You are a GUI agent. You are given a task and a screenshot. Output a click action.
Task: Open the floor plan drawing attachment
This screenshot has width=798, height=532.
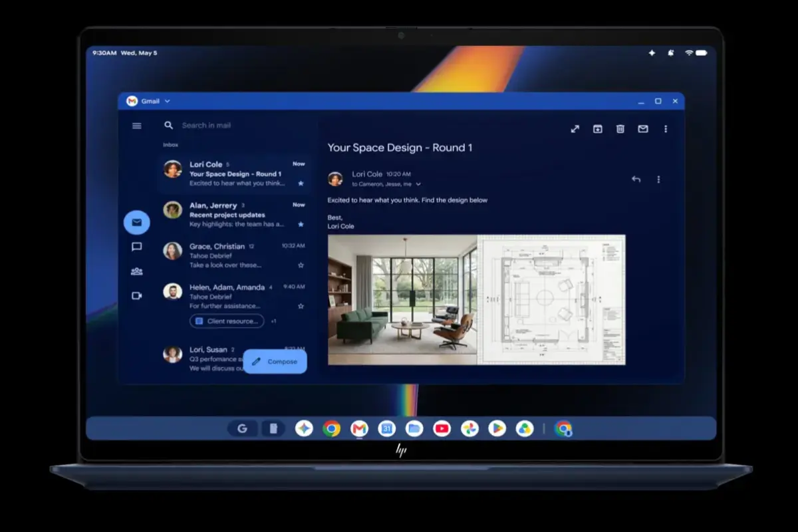551,299
